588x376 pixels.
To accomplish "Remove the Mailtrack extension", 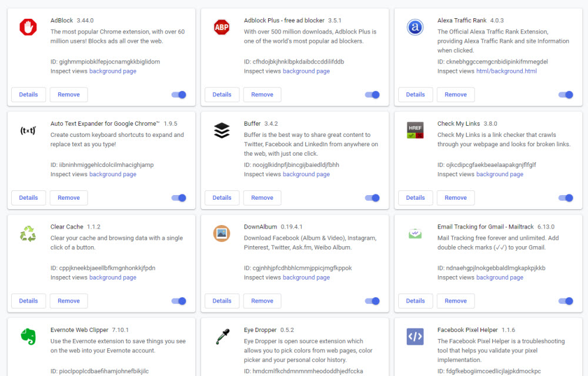I will [456, 301].
